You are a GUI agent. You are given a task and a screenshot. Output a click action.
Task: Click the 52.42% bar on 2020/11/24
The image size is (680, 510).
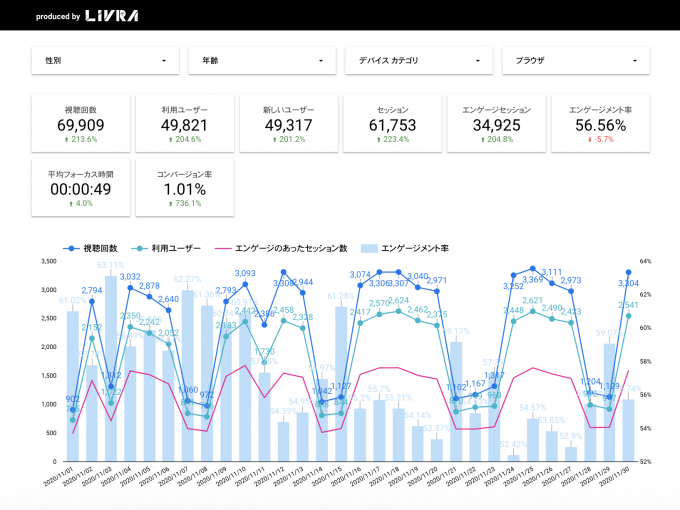513,458
